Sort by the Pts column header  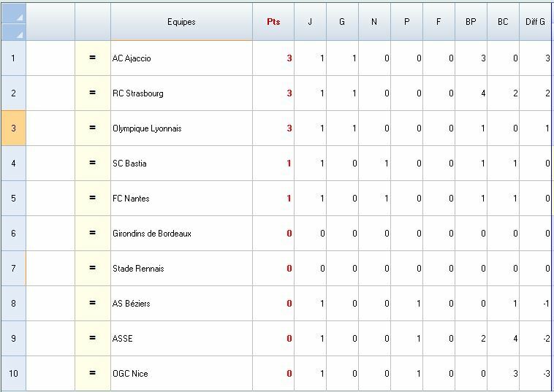click(x=273, y=22)
